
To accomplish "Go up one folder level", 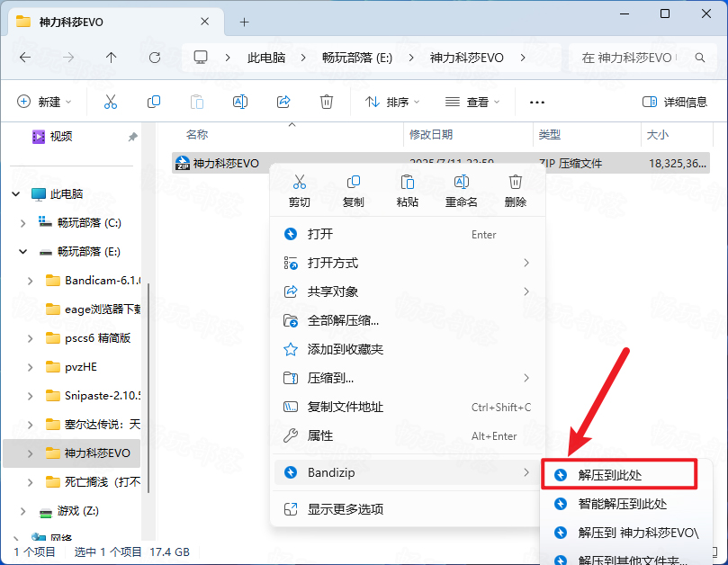I will coord(111,58).
